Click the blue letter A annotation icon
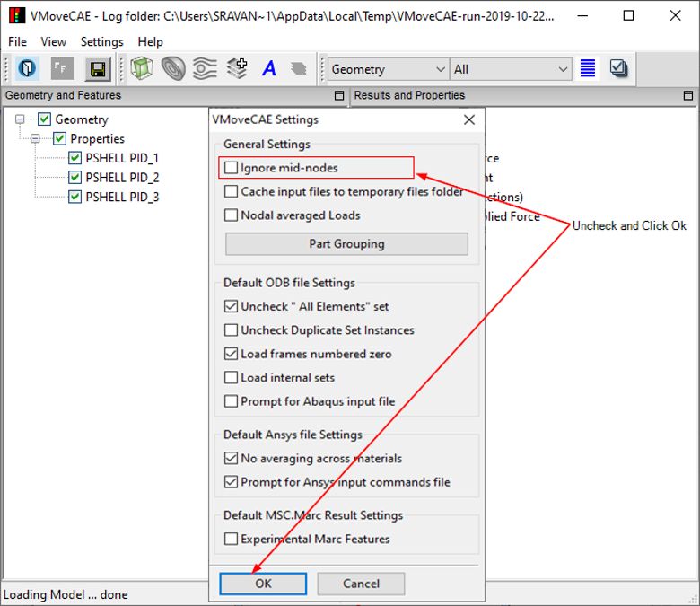The width and height of the screenshot is (700, 606). click(268, 69)
